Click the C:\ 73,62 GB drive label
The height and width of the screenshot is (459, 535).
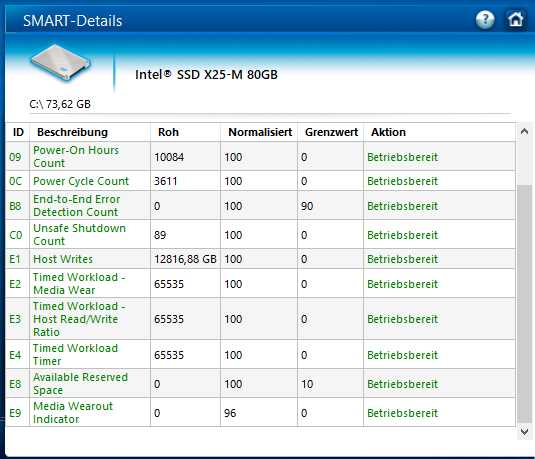[x=60, y=104]
